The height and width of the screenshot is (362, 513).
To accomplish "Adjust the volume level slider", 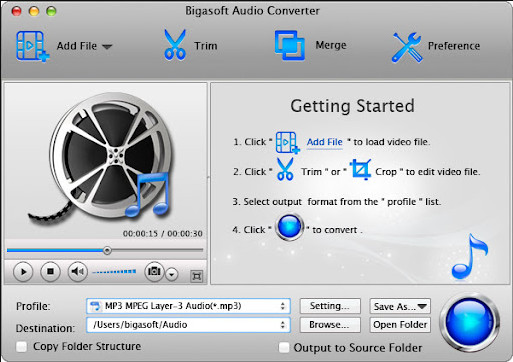I will [x=114, y=272].
